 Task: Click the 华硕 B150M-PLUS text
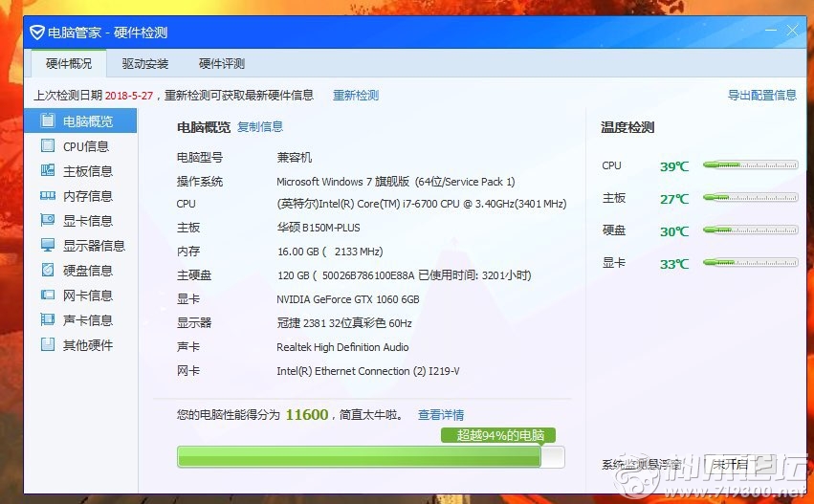click(319, 228)
